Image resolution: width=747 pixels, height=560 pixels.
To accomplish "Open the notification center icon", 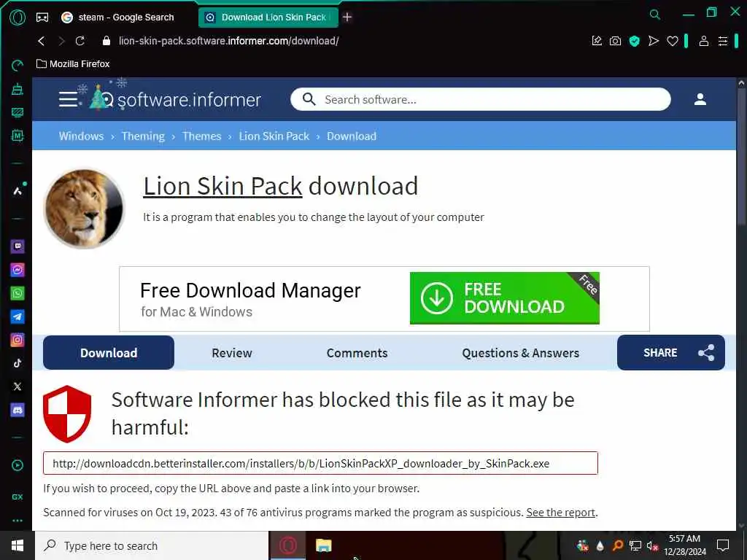I will 723,545.
